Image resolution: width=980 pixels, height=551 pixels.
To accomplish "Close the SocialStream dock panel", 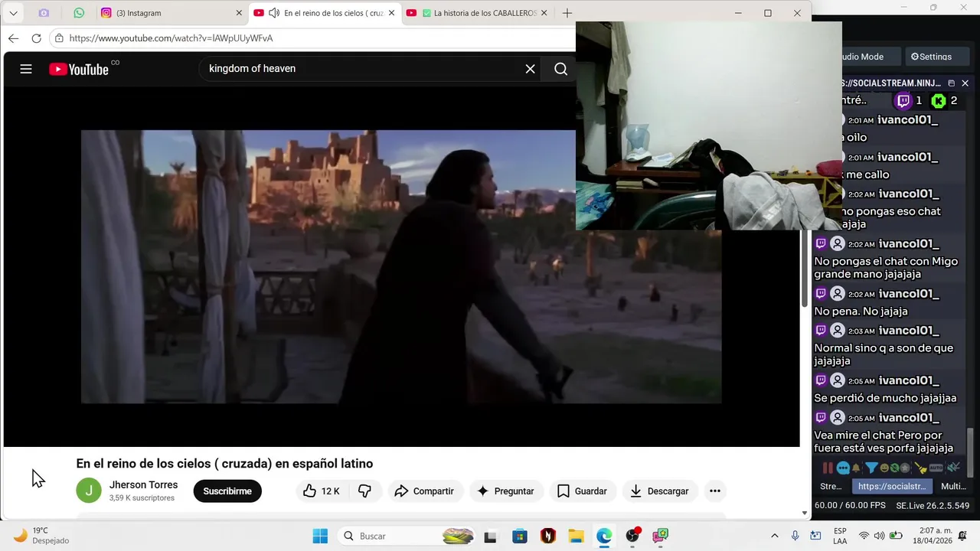I will pyautogui.click(x=965, y=83).
